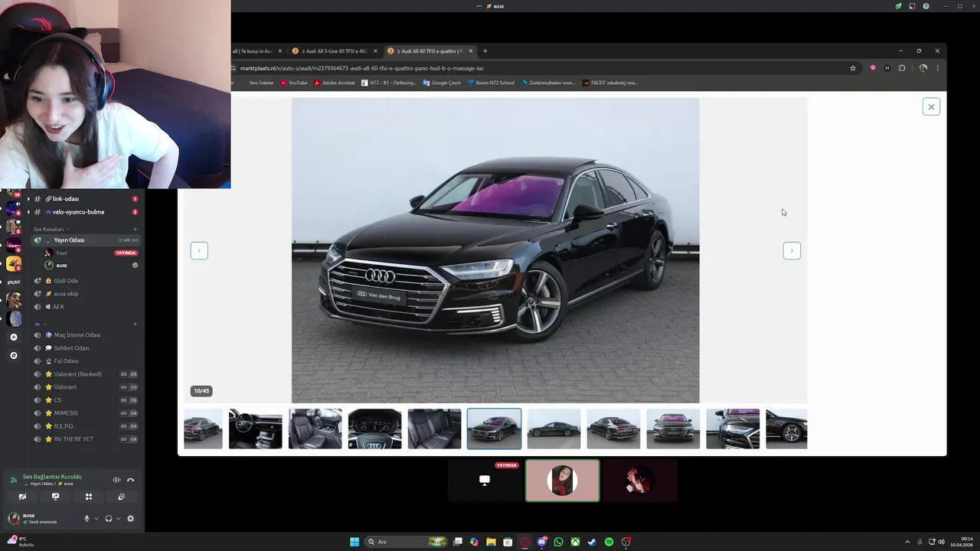This screenshot has height=551, width=980.
Task: Select wheel close-up thumbnail
Action: pos(786,429)
